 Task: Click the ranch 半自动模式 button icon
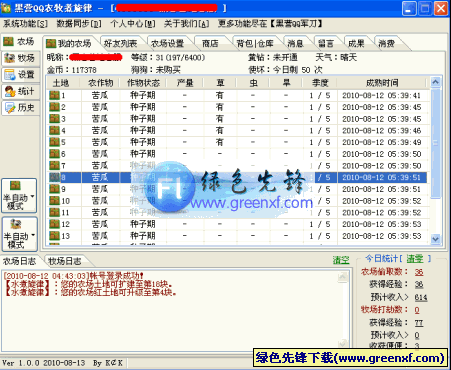click(x=15, y=224)
